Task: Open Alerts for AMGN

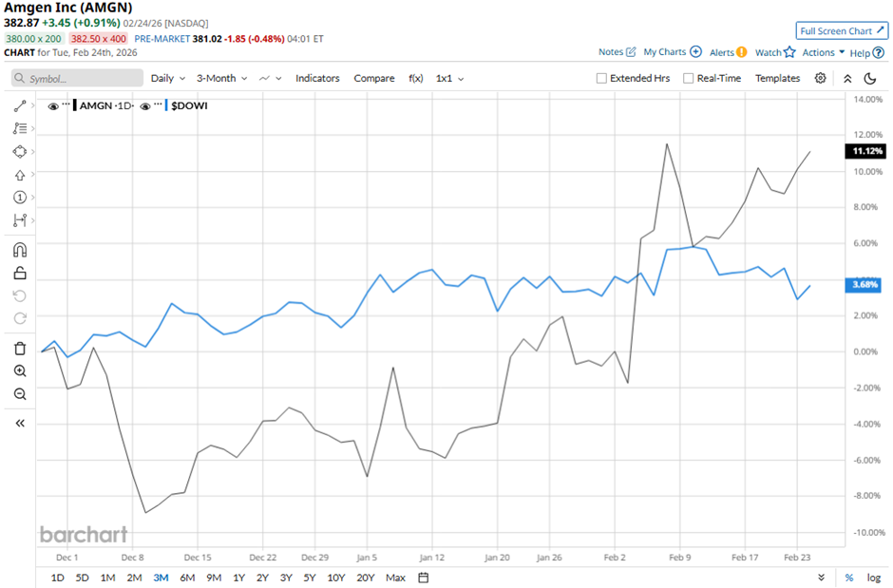Action: point(728,52)
